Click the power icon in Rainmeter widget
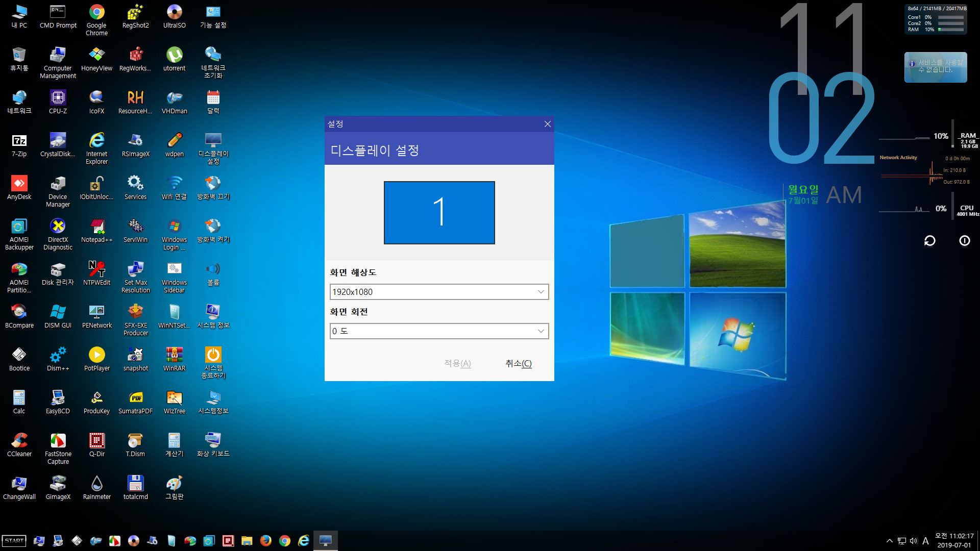This screenshot has height=551, width=980. (965, 241)
